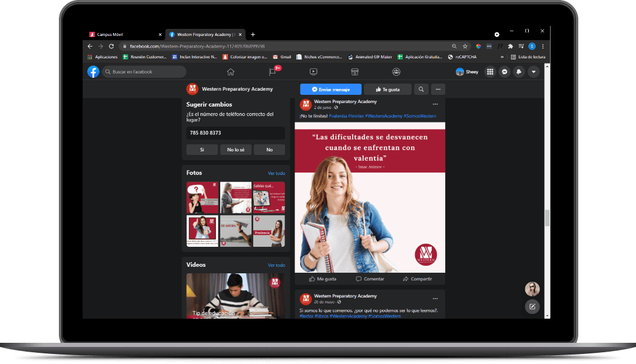
Task: Click the page scrollbar down arrow
Action: [547, 316]
